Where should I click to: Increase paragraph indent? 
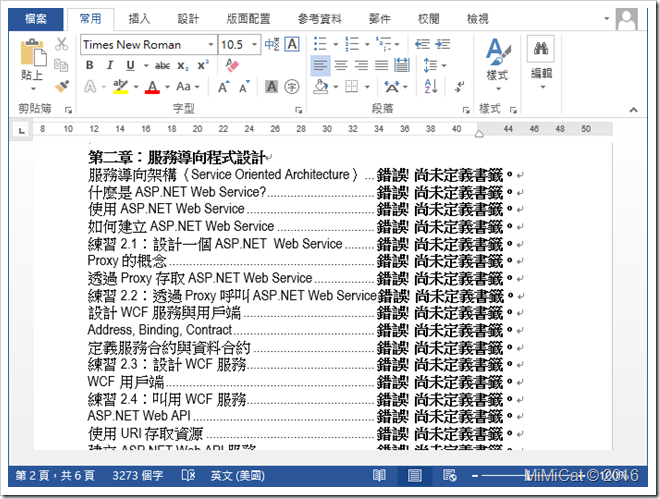coord(442,44)
